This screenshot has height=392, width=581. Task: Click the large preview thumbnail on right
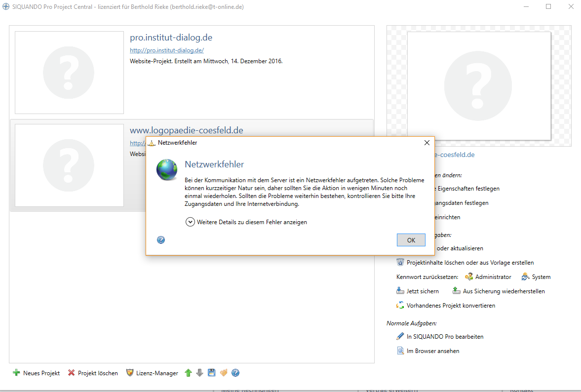point(479,86)
